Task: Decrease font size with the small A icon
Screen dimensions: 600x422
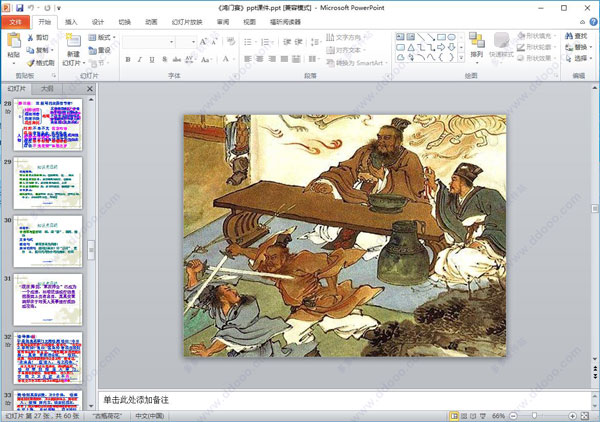Action: pyautogui.click(x=214, y=42)
